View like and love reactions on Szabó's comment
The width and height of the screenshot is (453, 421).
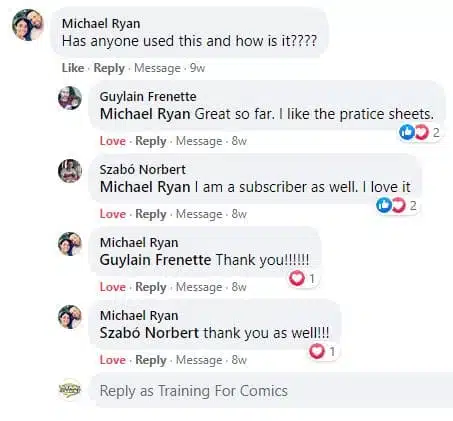pos(396,205)
